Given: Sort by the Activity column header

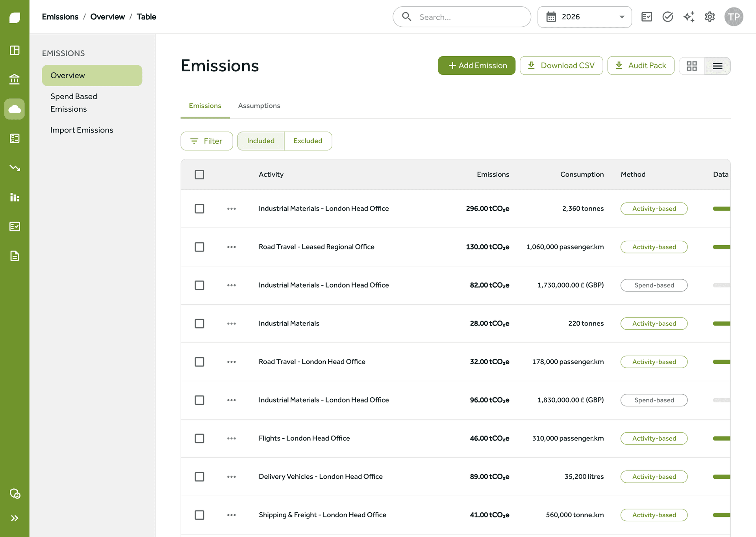Looking at the screenshot, I should click(x=271, y=175).
